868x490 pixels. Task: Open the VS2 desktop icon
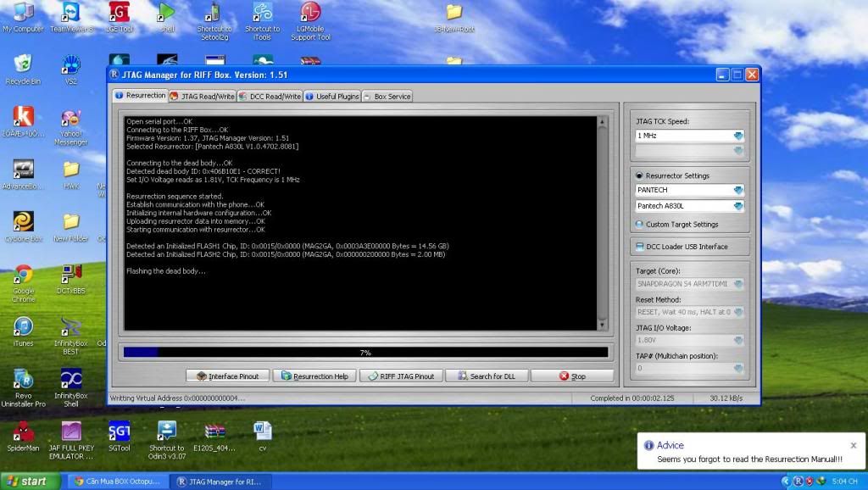pos(71,70)
